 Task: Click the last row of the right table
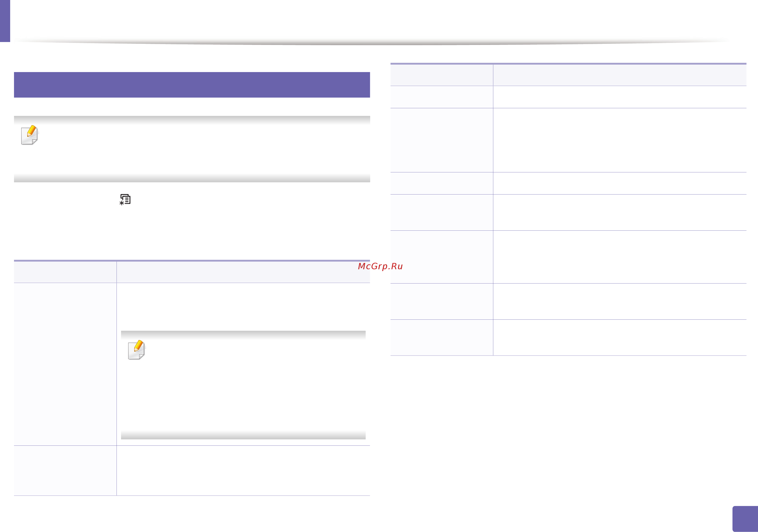(x=568, y=337)
